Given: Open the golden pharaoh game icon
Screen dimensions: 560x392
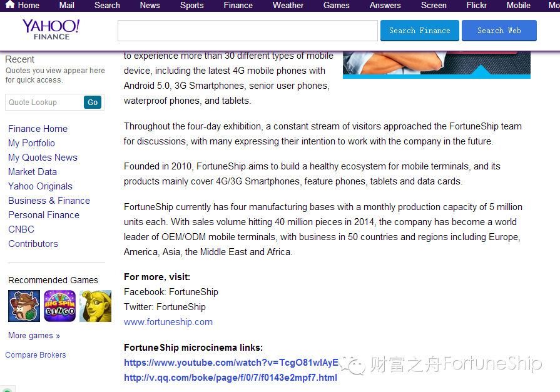Looking at the screenshot, I should tap(95, 306).
